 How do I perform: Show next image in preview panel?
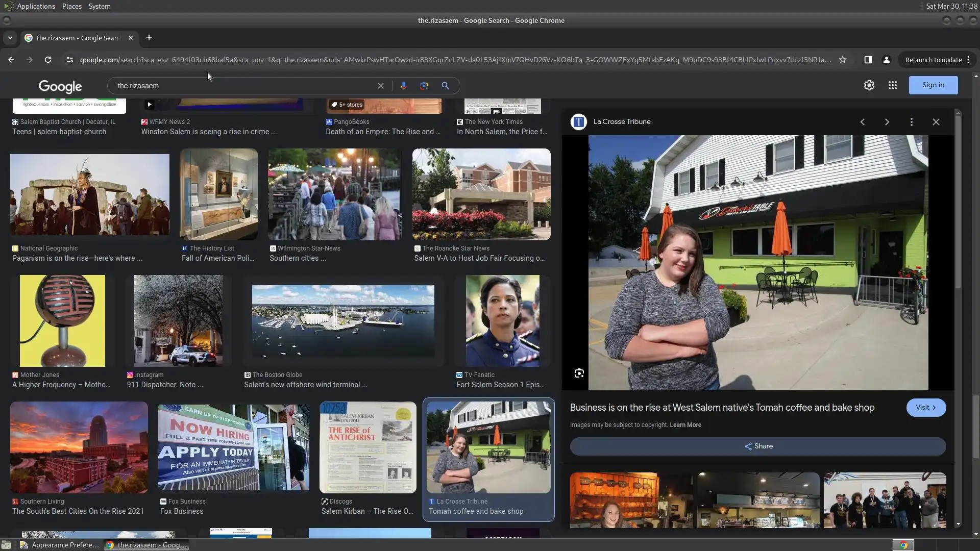coord(887,122)
